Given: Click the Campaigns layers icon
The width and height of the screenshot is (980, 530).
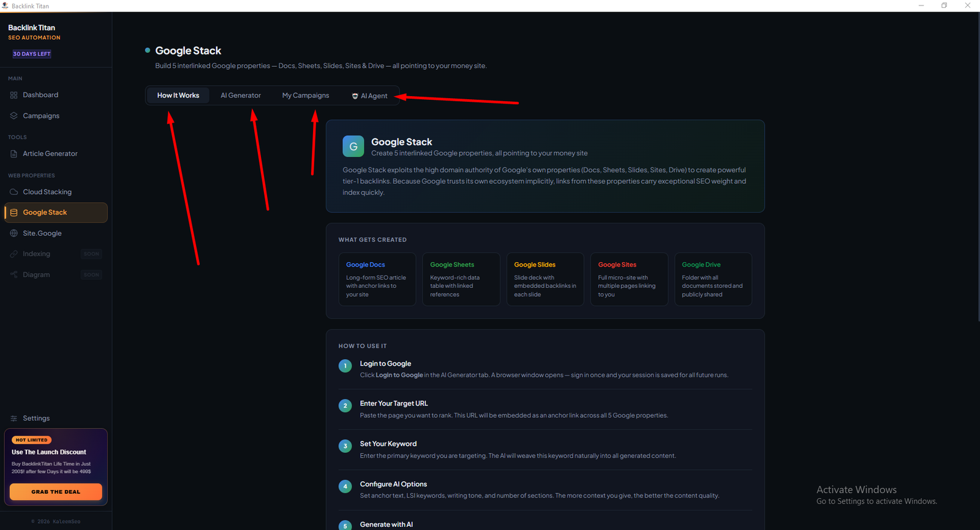Looking at the screenshot, I should pyautogui.click(x=13, y=116).
